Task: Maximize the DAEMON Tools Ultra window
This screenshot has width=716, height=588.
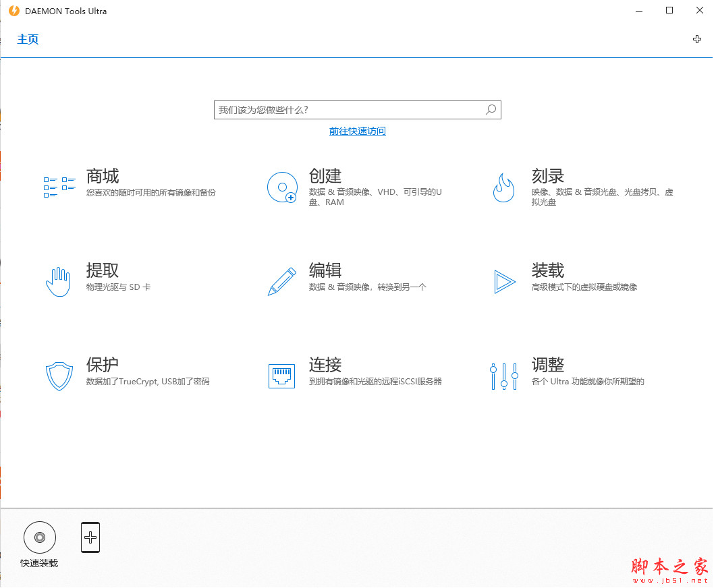Action: point(669,10)
